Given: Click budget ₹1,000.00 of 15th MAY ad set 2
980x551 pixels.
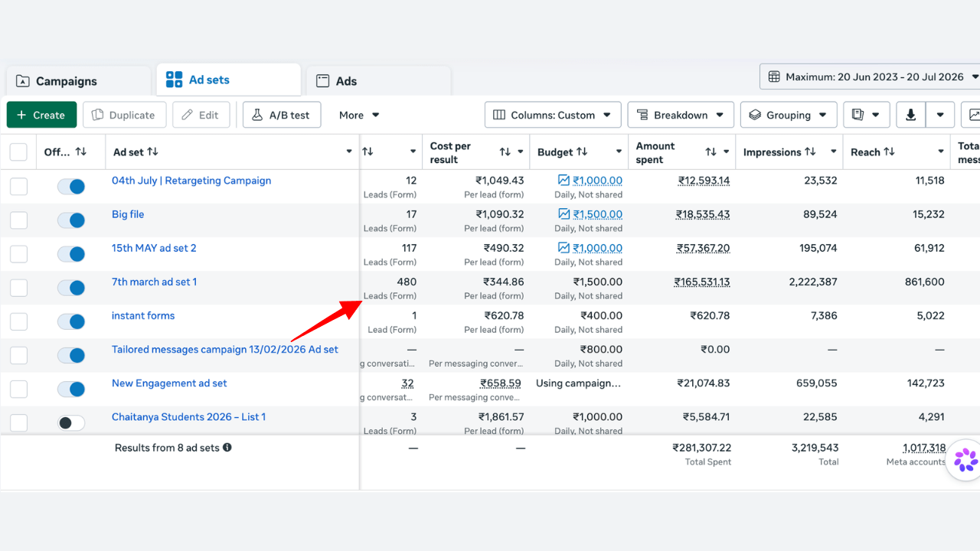Looking at the screenshot, I should point(598,248).
